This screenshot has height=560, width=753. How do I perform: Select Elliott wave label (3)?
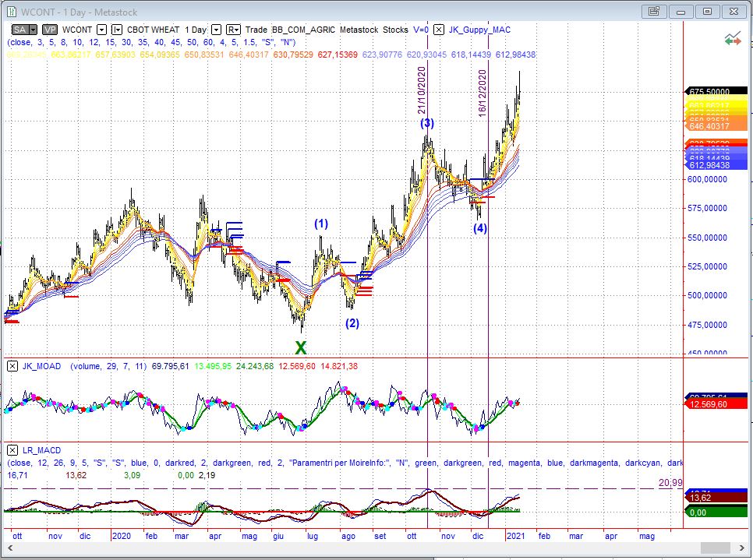(427, 123)
